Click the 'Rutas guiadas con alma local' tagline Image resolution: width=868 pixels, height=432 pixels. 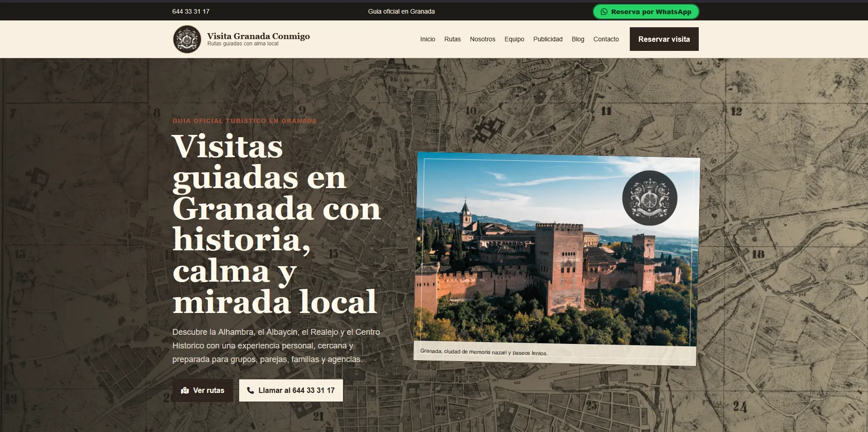point(243,44)
